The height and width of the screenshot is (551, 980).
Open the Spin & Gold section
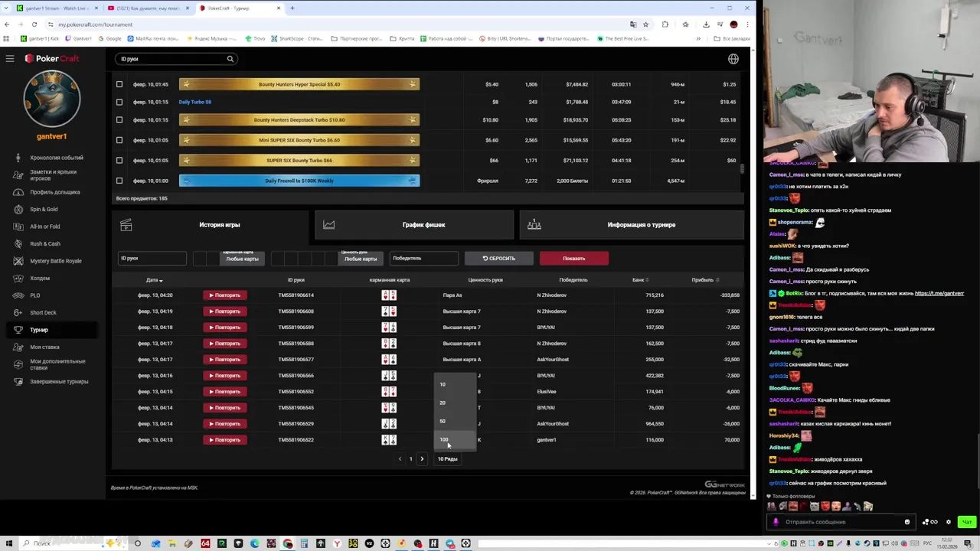pos(44,209)
